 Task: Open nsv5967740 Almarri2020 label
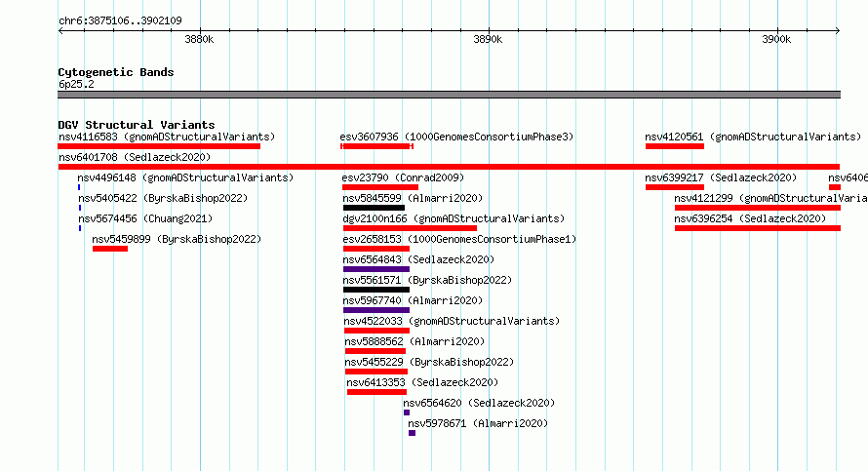coord(413,300)
